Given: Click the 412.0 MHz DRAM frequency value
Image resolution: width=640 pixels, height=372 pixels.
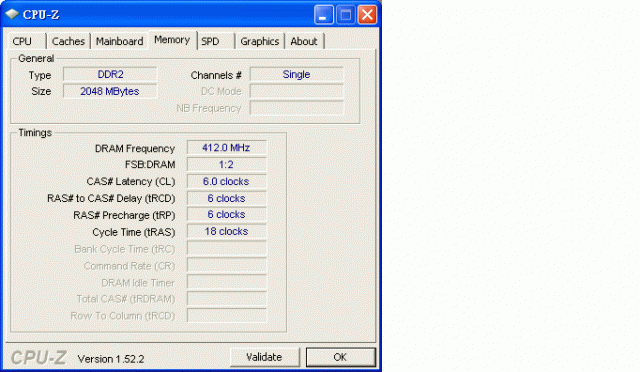Looking at the screenshot, I should 227,147.
